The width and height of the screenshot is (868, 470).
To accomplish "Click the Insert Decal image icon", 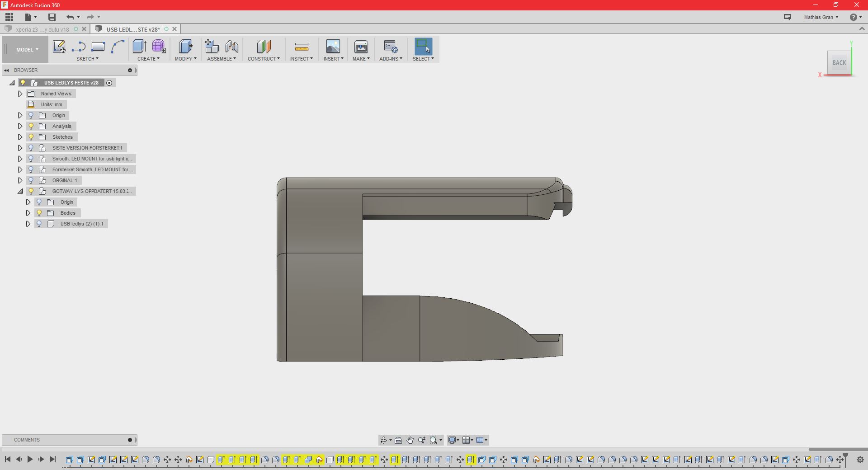I will point(333,47).
